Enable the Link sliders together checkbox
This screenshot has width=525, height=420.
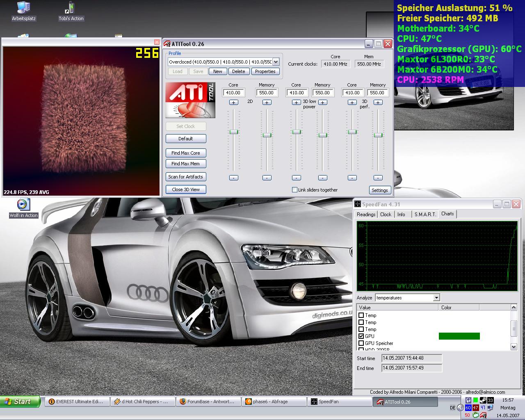pos(294,190)
